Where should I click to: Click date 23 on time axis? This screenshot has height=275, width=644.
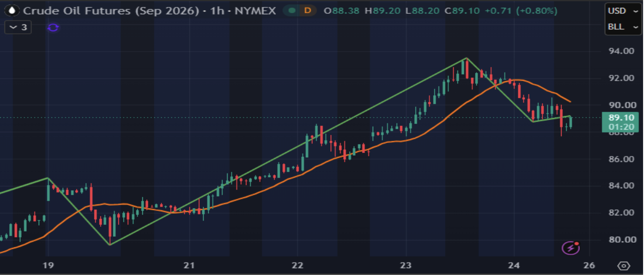[406, 265]
